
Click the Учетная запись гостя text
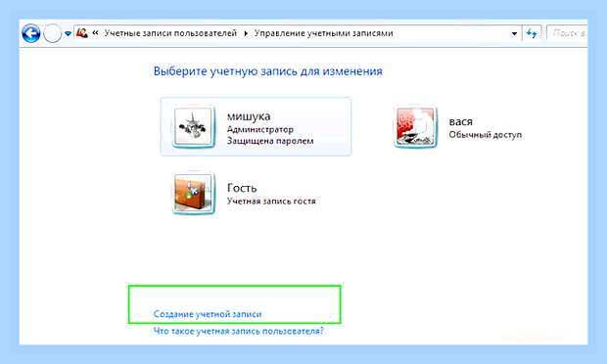[x=271, y=202]
